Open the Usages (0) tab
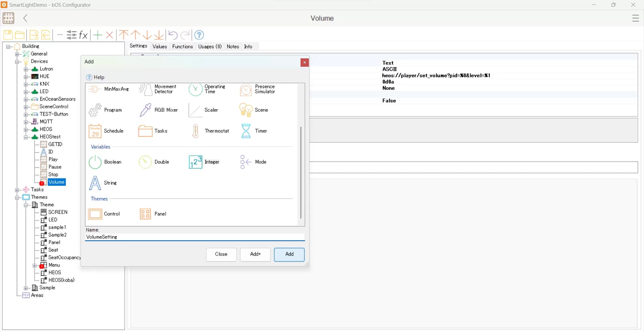This screenshot has height=332, width=644. point(210,47)
